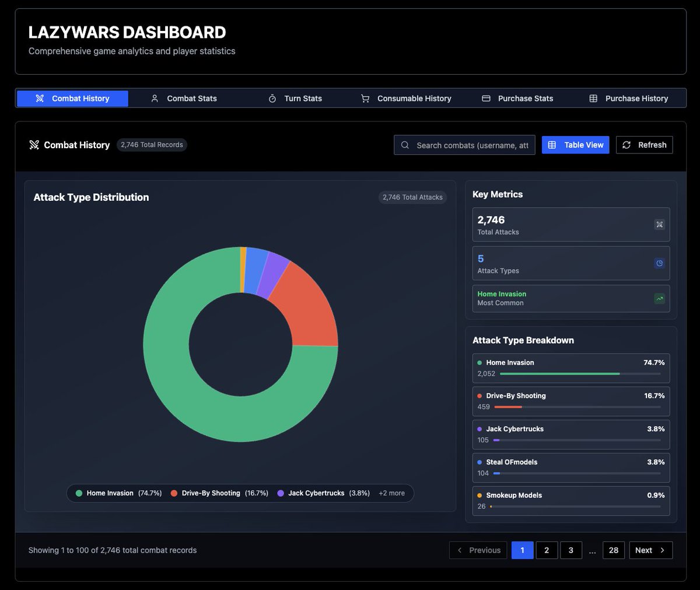Click the 'Attack Type Distribution' heading
This screenshot has width=700, height=590.
click(x=91, y=197)
